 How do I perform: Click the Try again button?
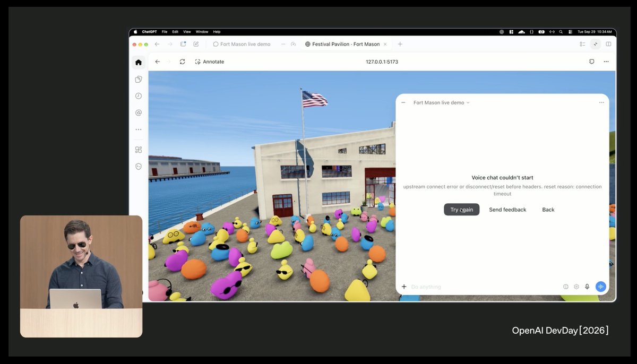pos(462,210)
